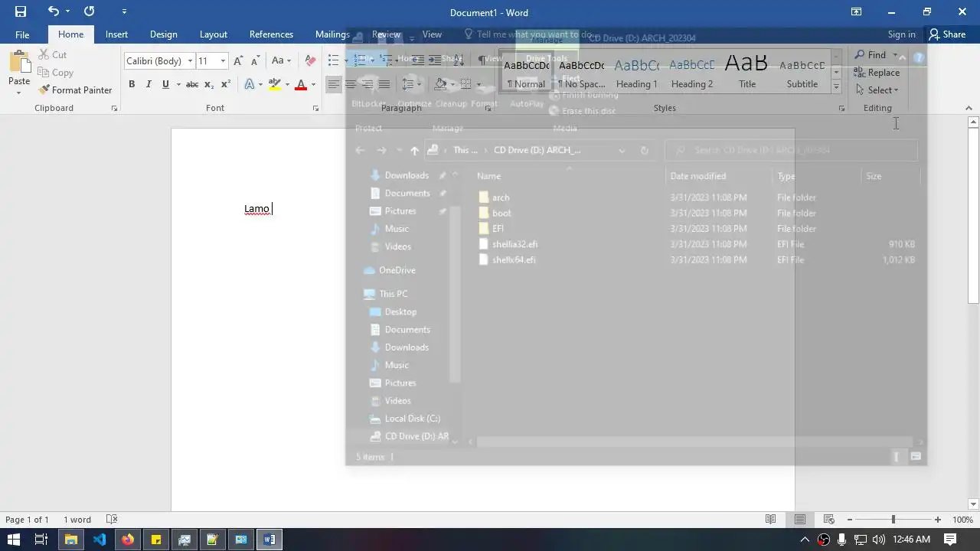Toggle Strikethrough formatting
980x551 pixels.
point(192,84)
